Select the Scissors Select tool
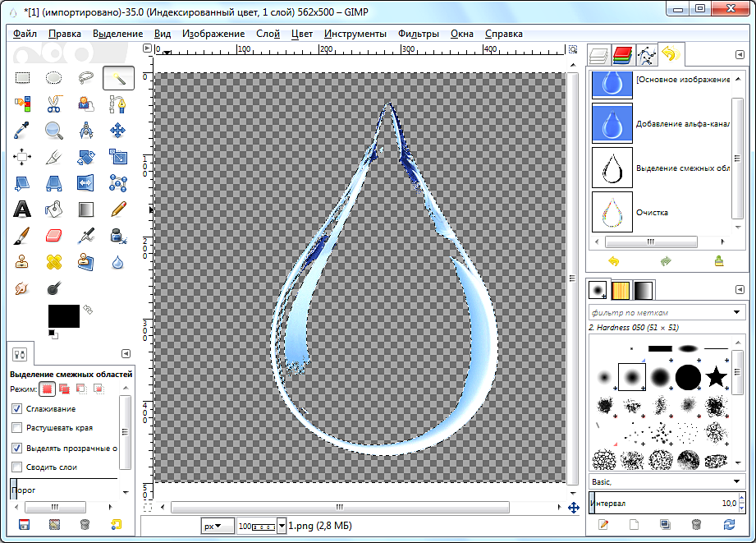Viewport: 756px width, 543px height. (x=54, y=104)
